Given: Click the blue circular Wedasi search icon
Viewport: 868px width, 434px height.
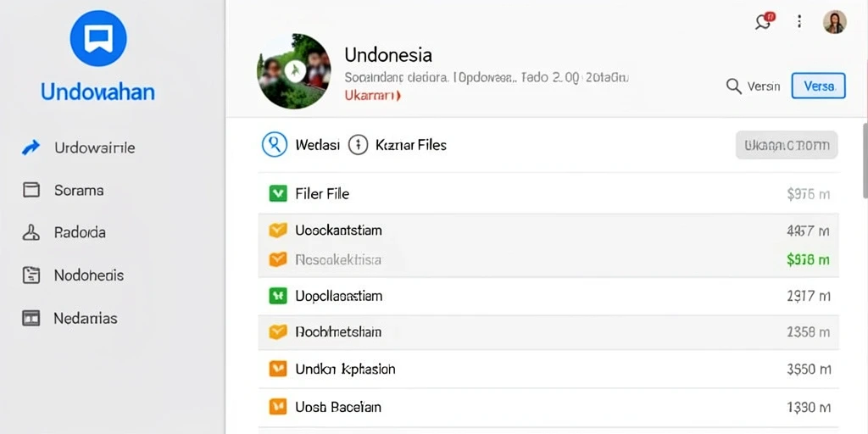Looking at the screenshot, I should [274, 145].
